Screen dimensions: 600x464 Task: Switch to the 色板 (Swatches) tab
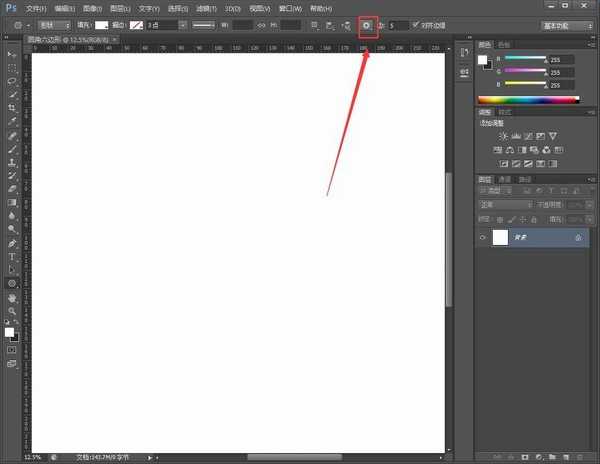(503, 44)
